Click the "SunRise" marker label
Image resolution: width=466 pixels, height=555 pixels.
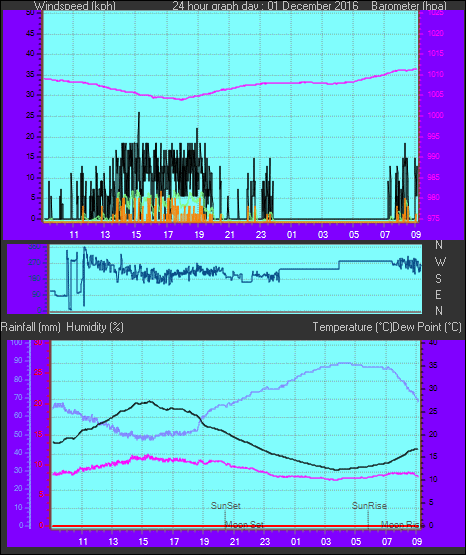[369, 506]
